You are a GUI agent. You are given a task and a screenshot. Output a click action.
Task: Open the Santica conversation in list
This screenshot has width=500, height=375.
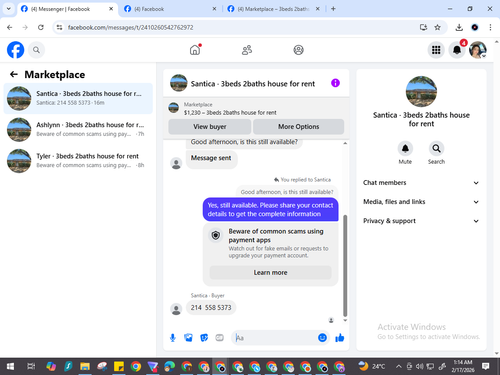pyautogui.click(x=78, y=98)
